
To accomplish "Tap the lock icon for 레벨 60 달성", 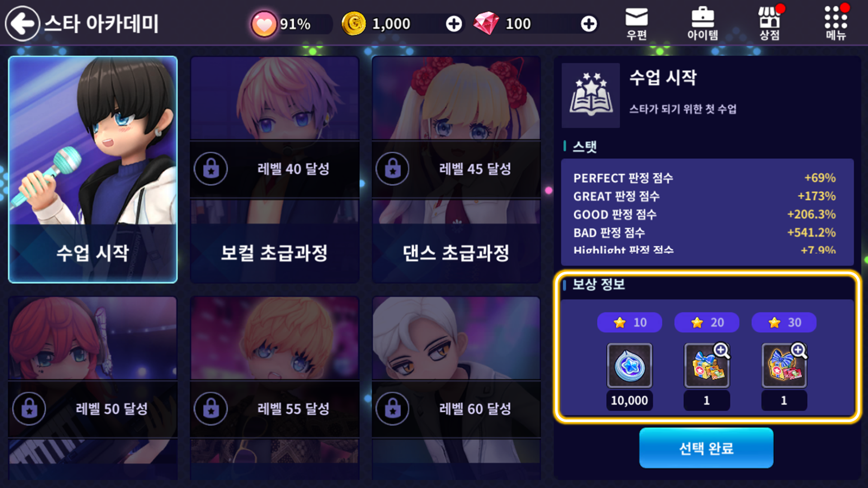I will click(x=392, y=409).
